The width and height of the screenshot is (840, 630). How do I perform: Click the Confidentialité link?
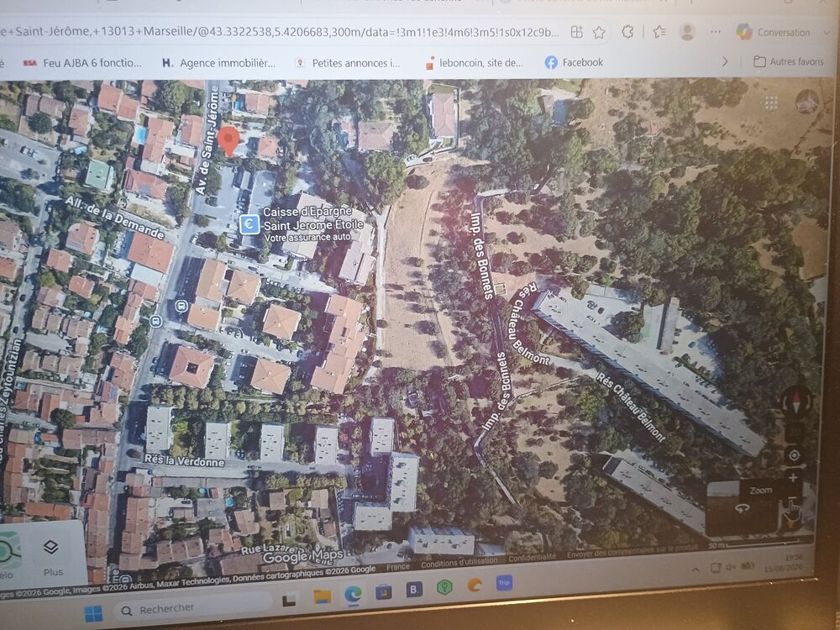[532, 557]
